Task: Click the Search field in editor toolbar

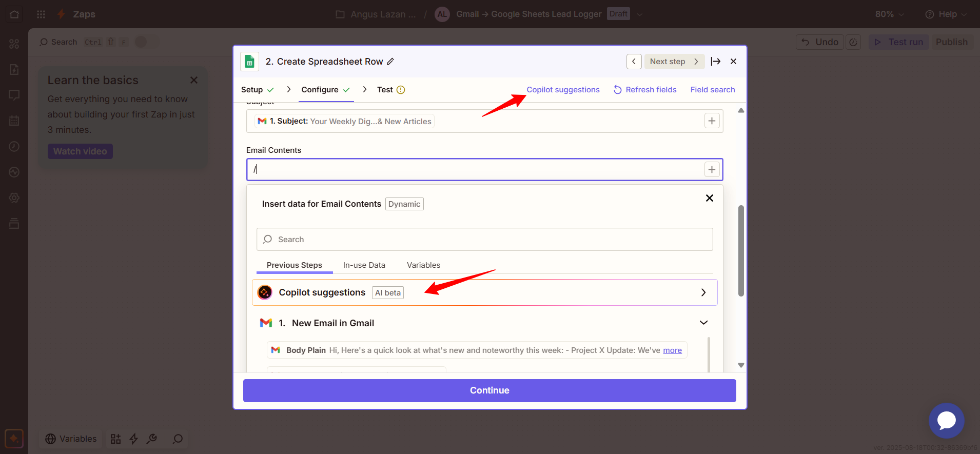Action: pyautogui.click(x=58, y=42)
